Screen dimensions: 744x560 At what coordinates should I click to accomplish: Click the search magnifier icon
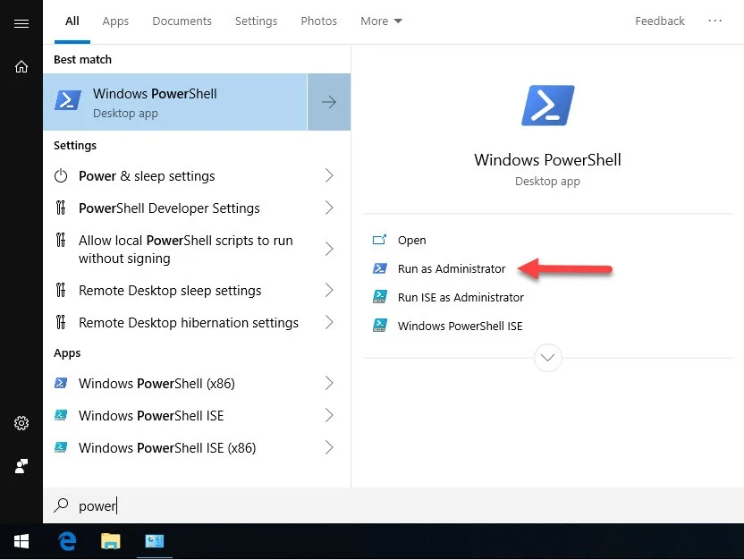(59, 505)
